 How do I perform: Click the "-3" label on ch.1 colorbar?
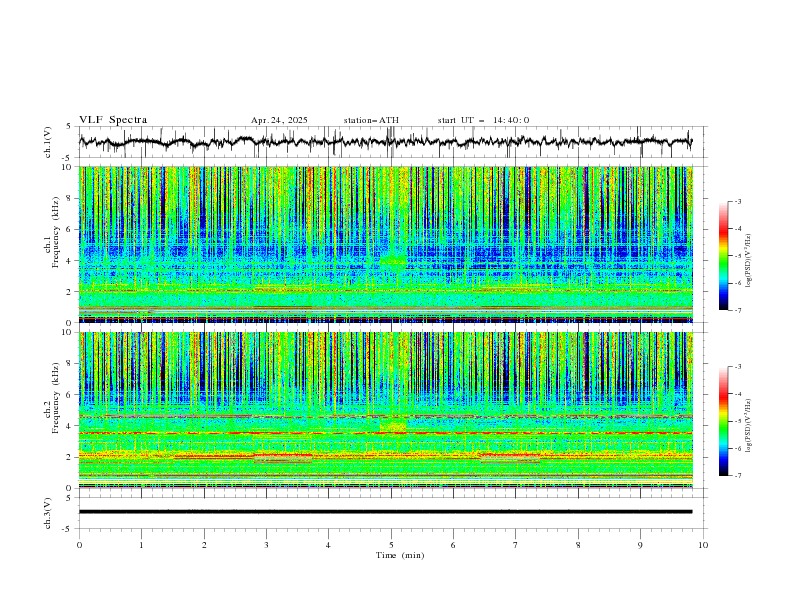[x=737, y=201]
